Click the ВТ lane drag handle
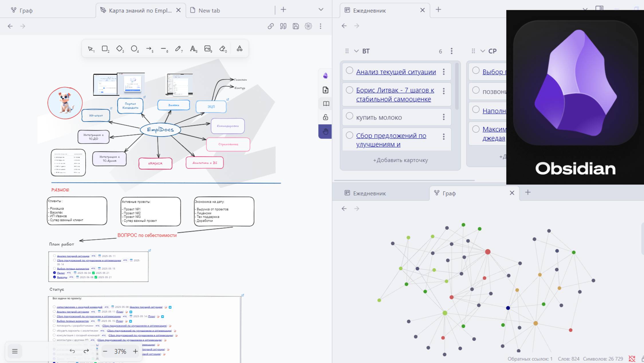The width and height of the screenshot is (644, 363). pos(347,51)
